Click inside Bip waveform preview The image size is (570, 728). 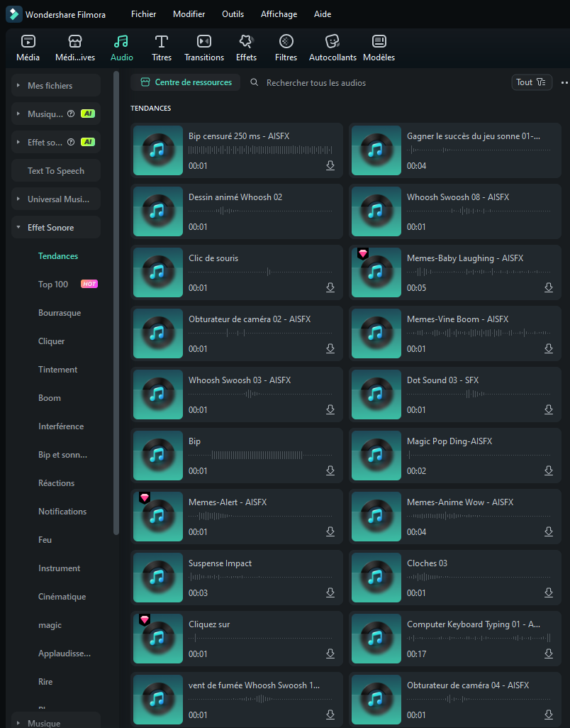tap(260, 455)
